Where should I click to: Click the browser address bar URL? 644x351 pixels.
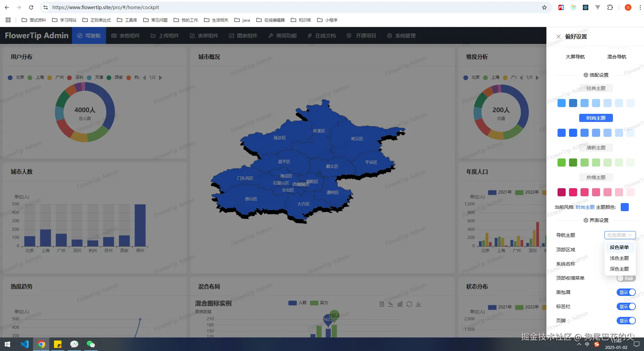(x=105, y=7)
